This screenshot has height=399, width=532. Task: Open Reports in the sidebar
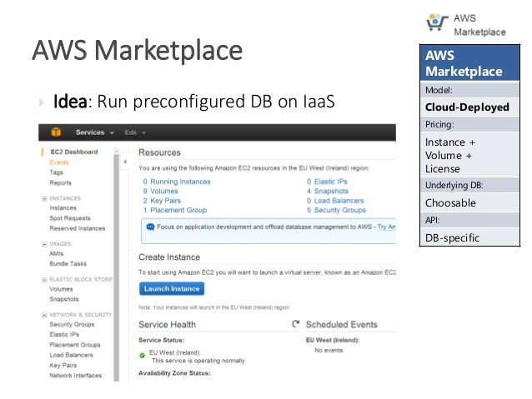(x=60, y=182)
